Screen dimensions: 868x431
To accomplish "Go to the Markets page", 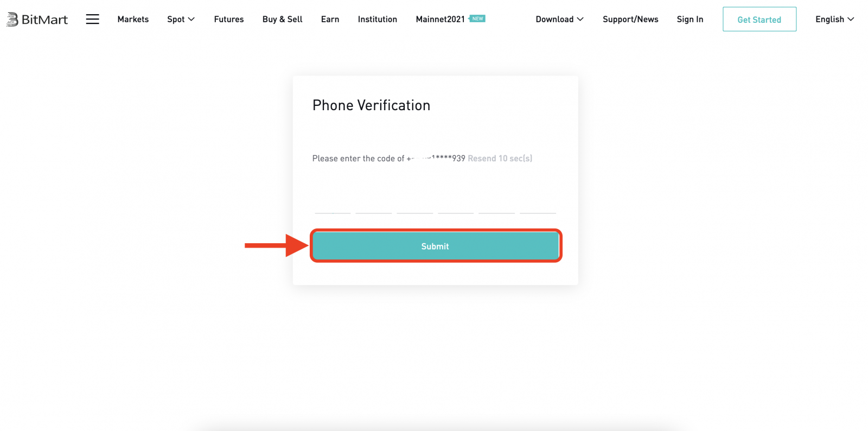I will point(133,20).
